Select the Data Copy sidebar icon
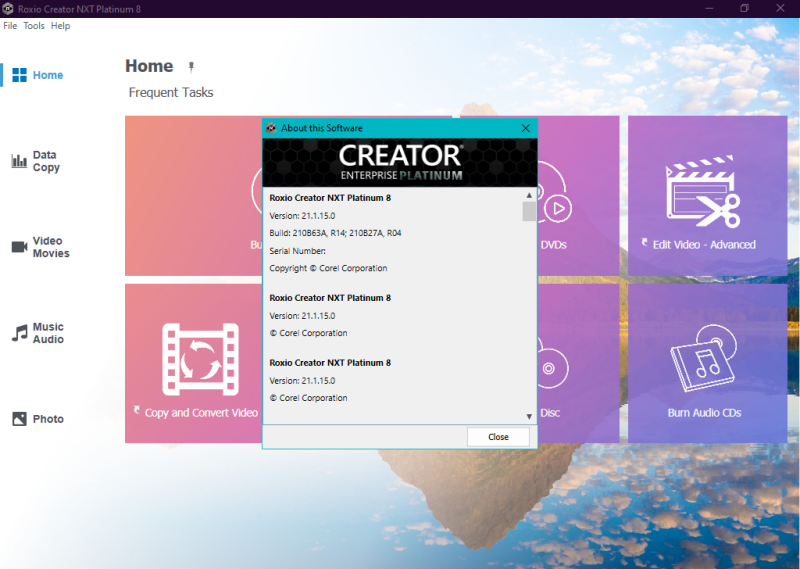 point(19,161)
